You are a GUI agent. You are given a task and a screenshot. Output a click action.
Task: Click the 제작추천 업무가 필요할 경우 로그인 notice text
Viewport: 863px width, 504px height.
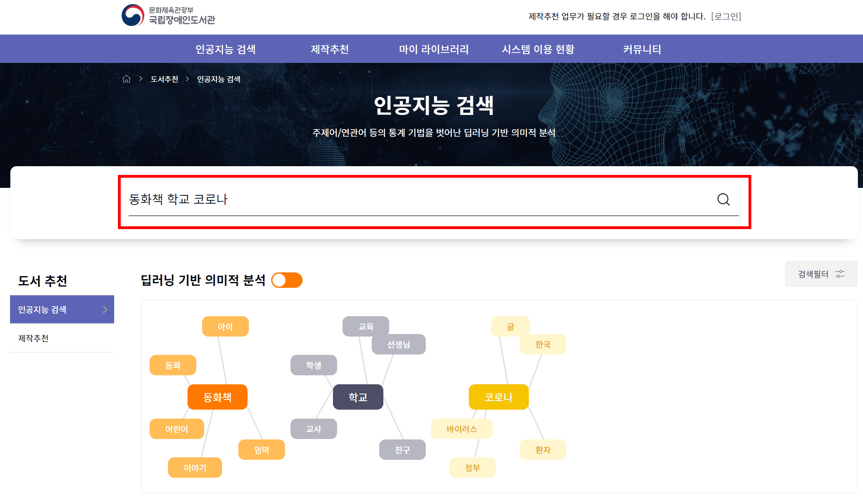(617, 16)
